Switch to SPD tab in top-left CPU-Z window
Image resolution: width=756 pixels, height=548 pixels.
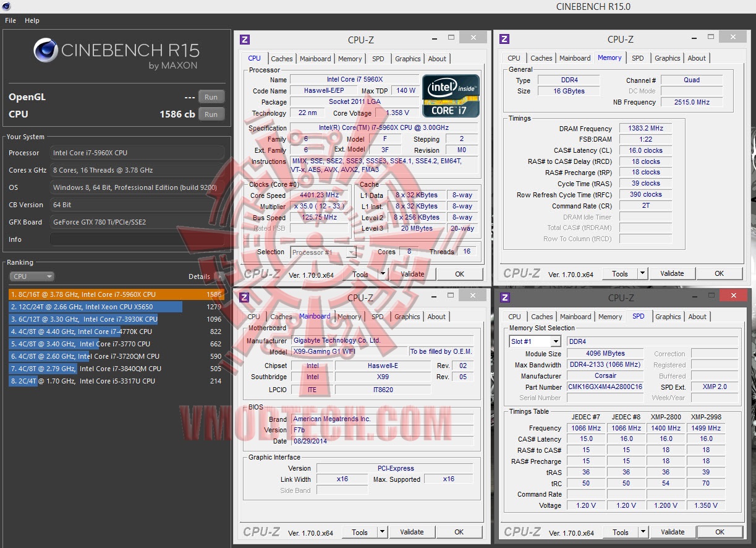point(378,59)
